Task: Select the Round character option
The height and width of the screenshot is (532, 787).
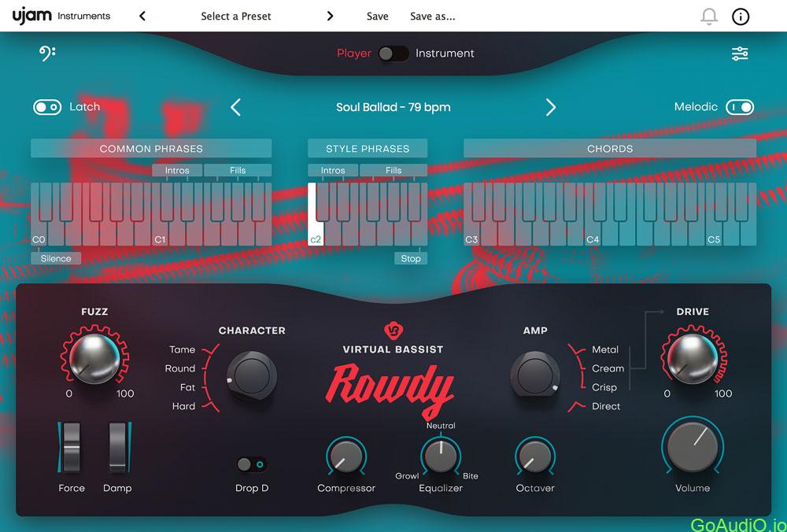Action: (179, 368)
